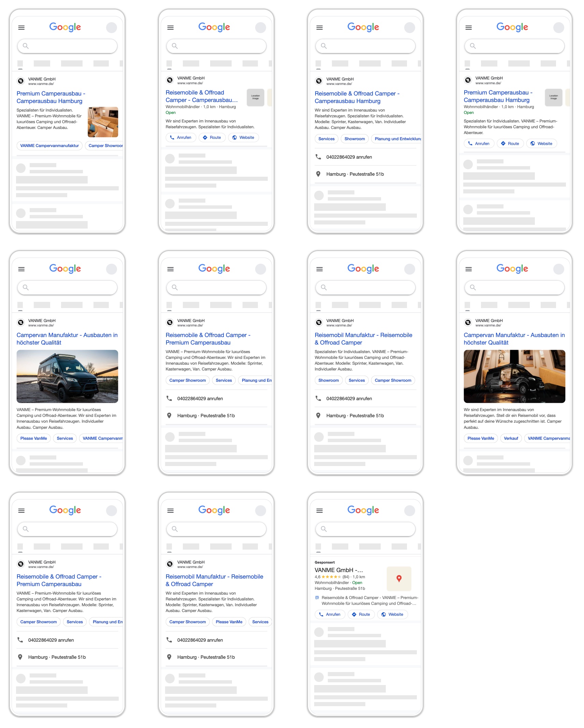Click the red map pin thumbnail in Gesponsert ad

[x=398, y=579]
